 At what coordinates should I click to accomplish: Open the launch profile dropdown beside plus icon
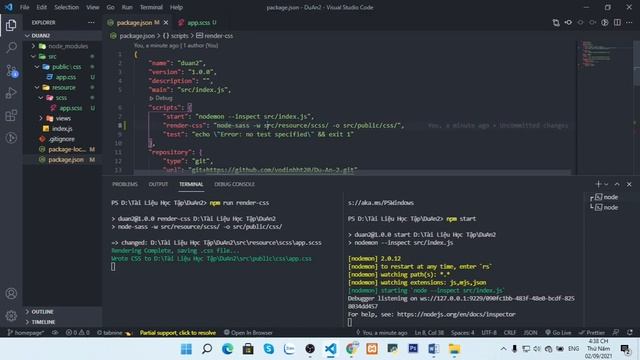coord(606,184)
